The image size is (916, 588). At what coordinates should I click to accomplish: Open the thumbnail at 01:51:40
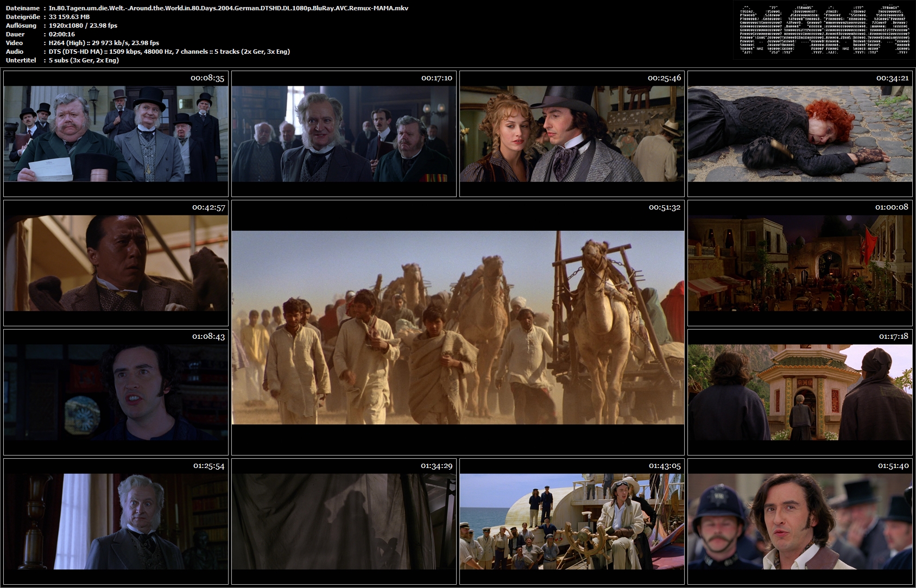(x=800, y=521)
